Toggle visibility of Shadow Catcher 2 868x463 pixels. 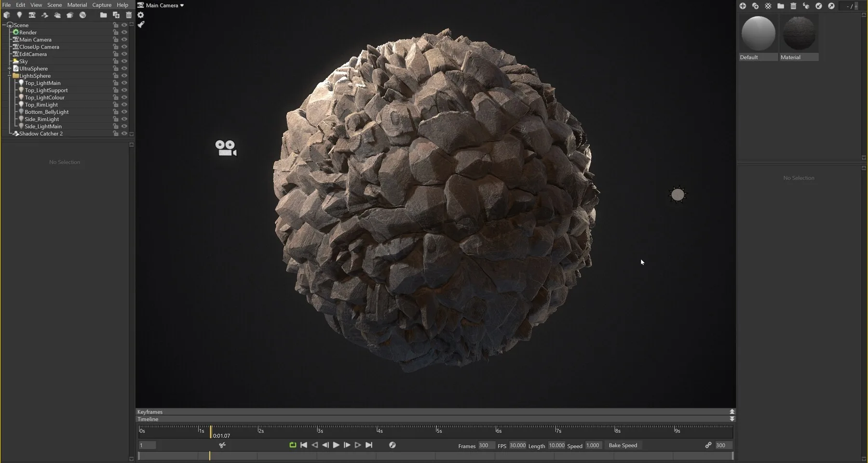point(124,133)
